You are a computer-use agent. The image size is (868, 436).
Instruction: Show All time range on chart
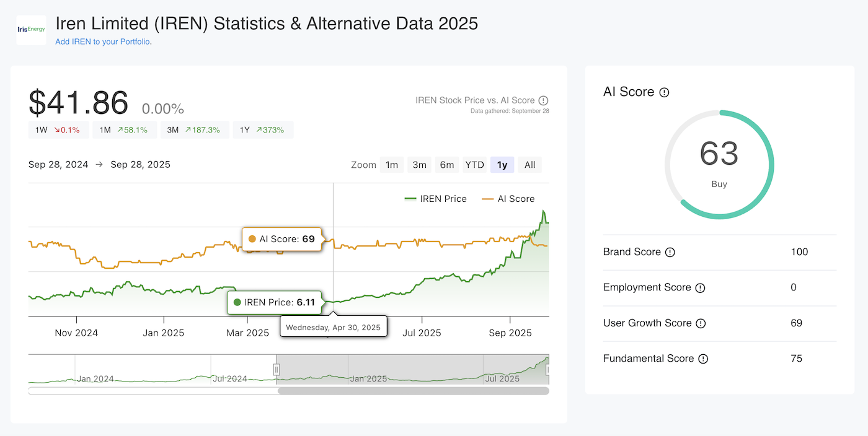pyautogui.click(x=529, y=165)
